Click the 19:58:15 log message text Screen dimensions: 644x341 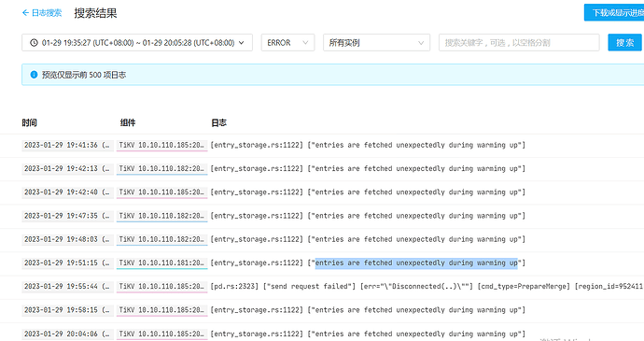click(x=368, y=310)
